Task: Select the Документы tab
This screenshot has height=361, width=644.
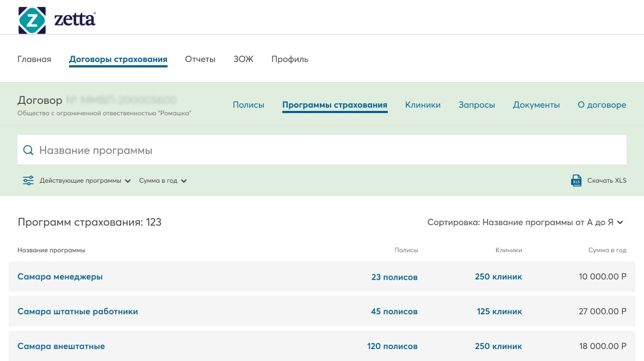Action: (x=536, y=105)
